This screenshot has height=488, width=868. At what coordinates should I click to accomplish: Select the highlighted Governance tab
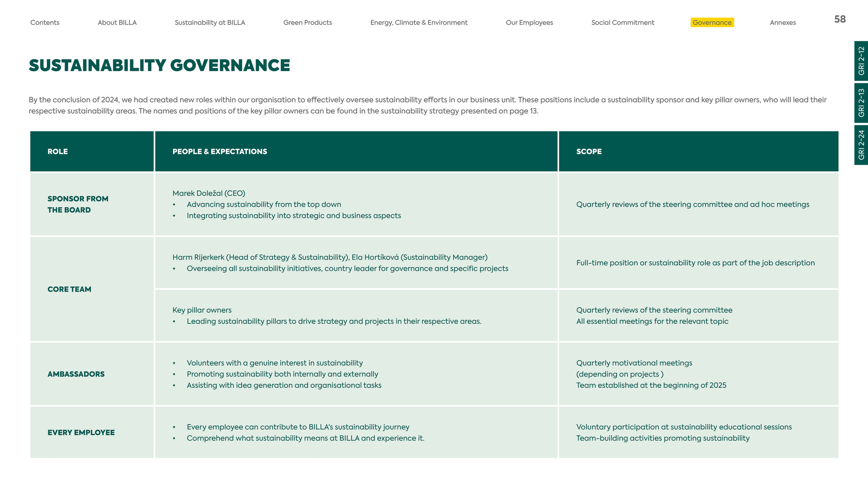712,23
